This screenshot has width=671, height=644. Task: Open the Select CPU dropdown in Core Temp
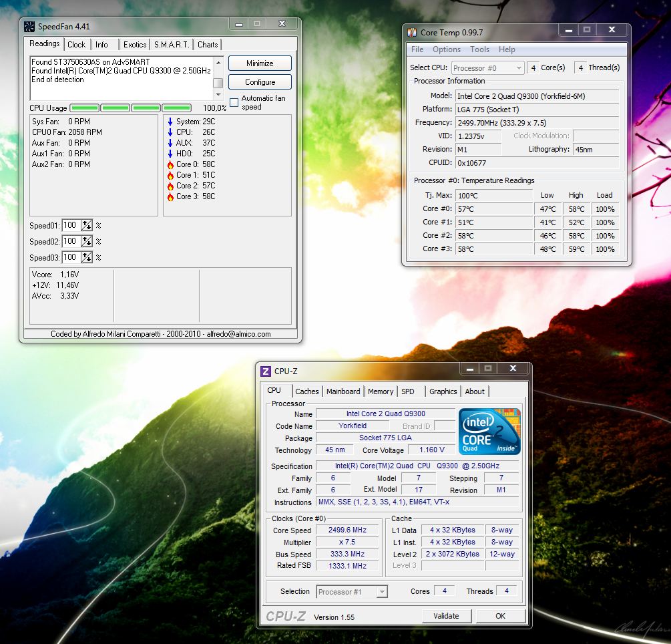[487, 67]
